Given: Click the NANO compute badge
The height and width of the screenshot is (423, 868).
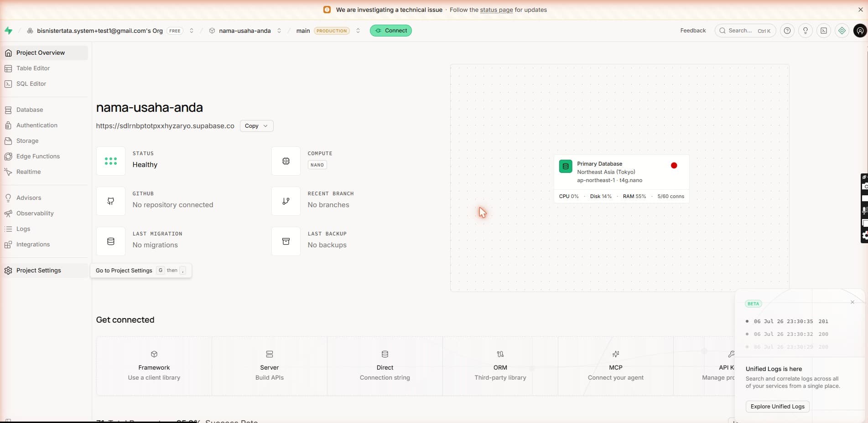Looking at the screenshot, I should pyautogui.click(x=317, y=165).
